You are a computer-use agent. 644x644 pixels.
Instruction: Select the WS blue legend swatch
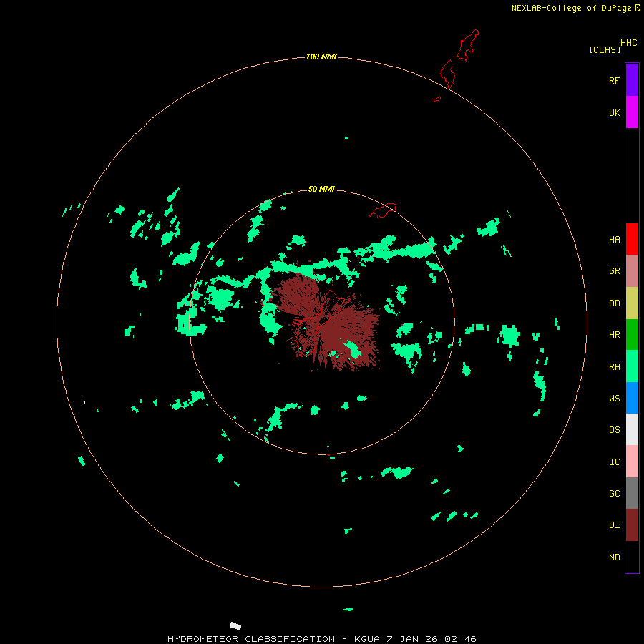pos(632,398)
